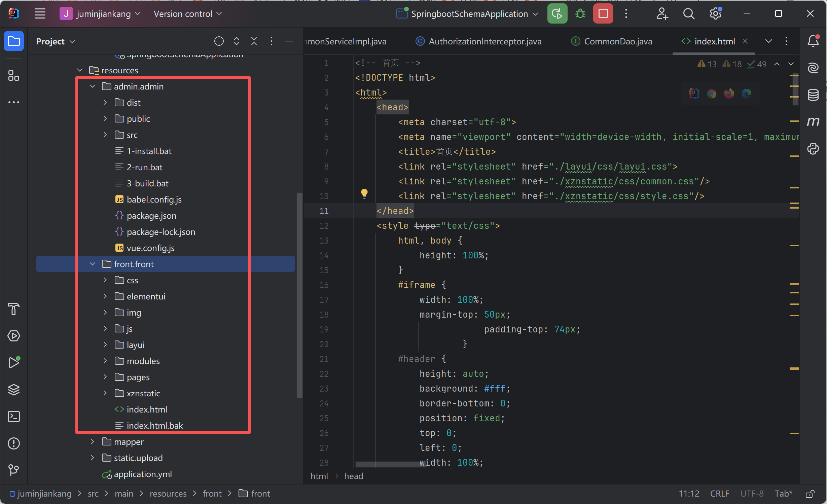Open the Database tool window icon
Image resolution: width=827 pixels, height=504 pixels.
click(813, 95)
